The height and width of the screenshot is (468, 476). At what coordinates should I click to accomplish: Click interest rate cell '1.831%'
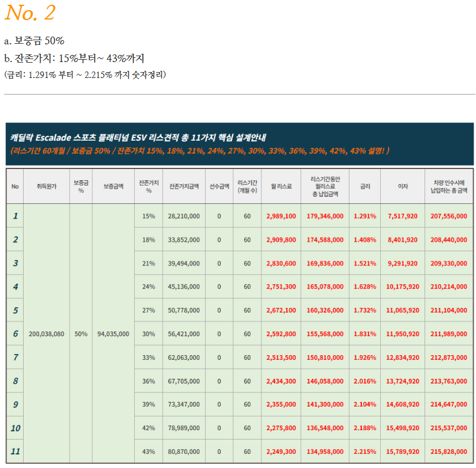click(365, 334)
